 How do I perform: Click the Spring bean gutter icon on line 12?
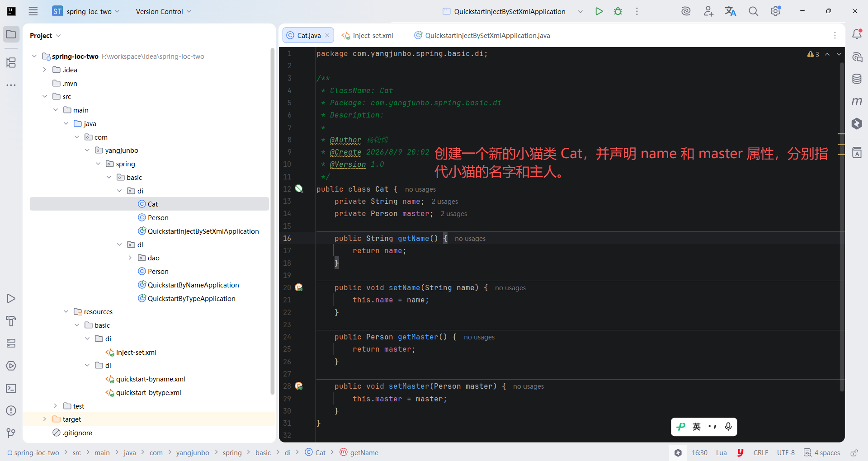[299, 189]
